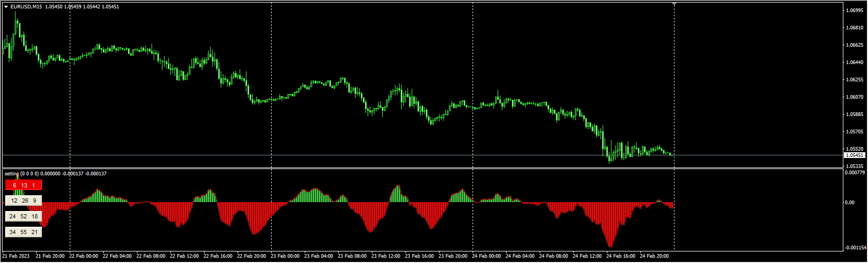
Task: Click the '21 Feb 2023' date label
Action: [x=16, y=257]
